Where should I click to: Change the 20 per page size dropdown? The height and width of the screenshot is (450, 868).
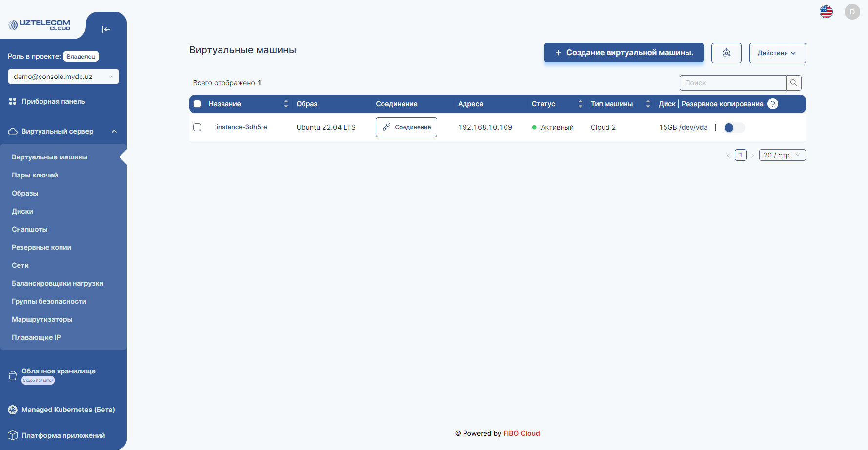(782, 155)
